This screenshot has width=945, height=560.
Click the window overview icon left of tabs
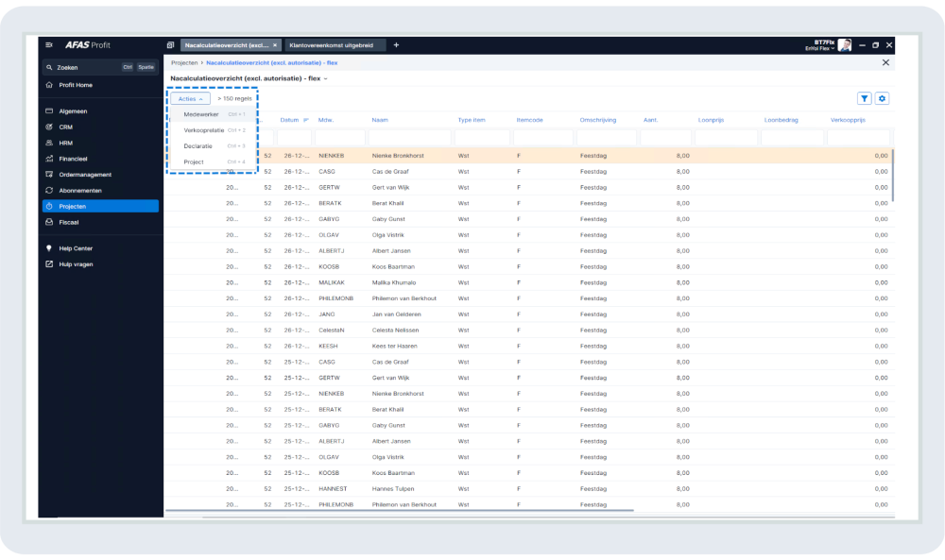[170, 45]
